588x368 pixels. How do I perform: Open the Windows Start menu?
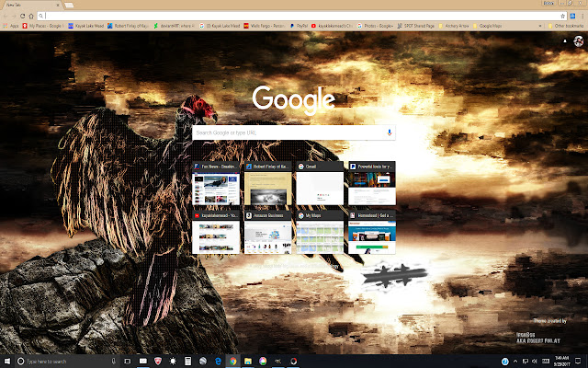[7, 362]
